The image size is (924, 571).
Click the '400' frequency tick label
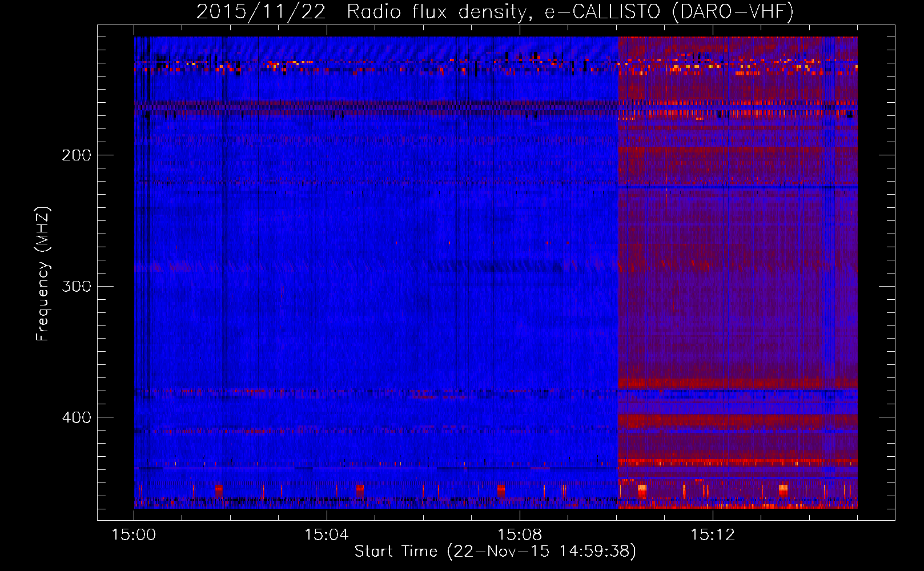[77, 417]
